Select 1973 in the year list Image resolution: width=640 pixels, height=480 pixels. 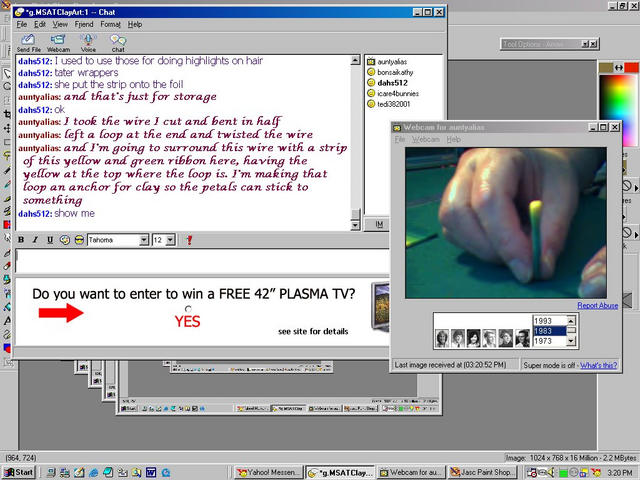click(549, 341)
